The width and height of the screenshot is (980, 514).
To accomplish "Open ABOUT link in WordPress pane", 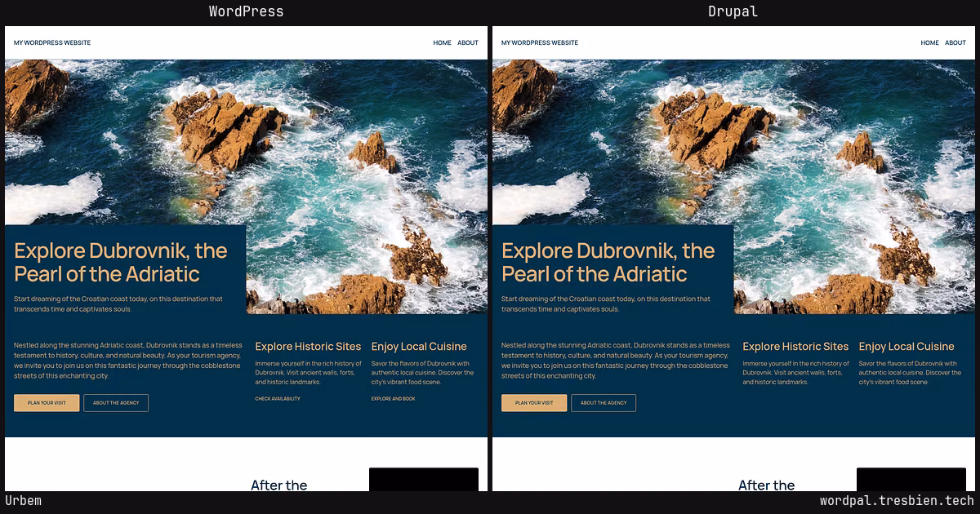I will (x=468, y=42).
